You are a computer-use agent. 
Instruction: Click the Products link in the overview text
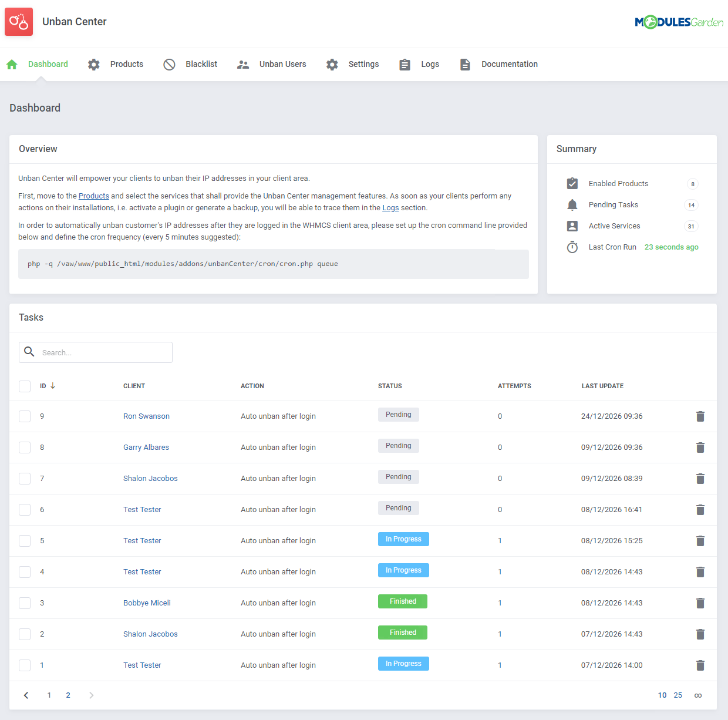(x=93, y=196)
